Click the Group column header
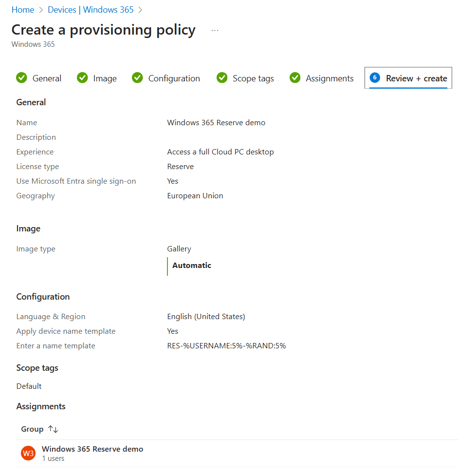458x476 pixels. [x=32, y=429]
